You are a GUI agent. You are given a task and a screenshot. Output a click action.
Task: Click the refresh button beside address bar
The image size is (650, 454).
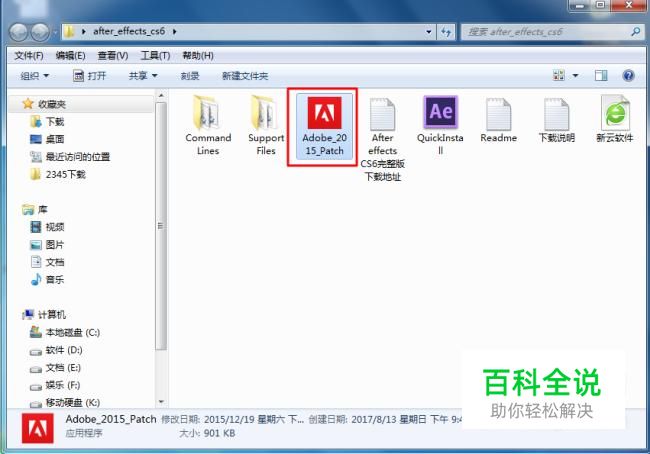[x=446, y=32]
